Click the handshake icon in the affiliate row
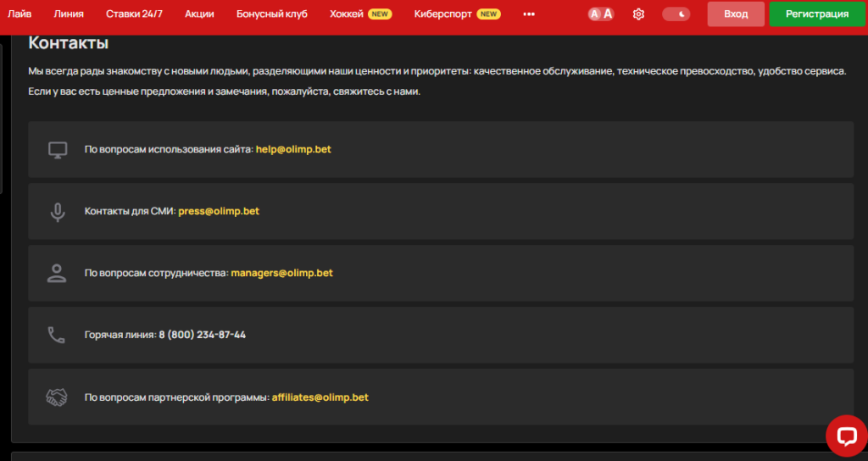Screen dimensions: 868x461 click(57, 397)
